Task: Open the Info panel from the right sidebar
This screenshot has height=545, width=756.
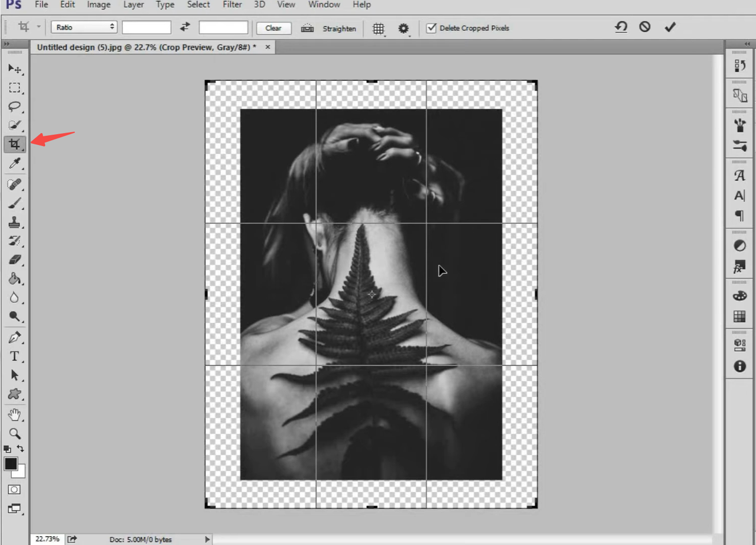Action: coord(739,366)
